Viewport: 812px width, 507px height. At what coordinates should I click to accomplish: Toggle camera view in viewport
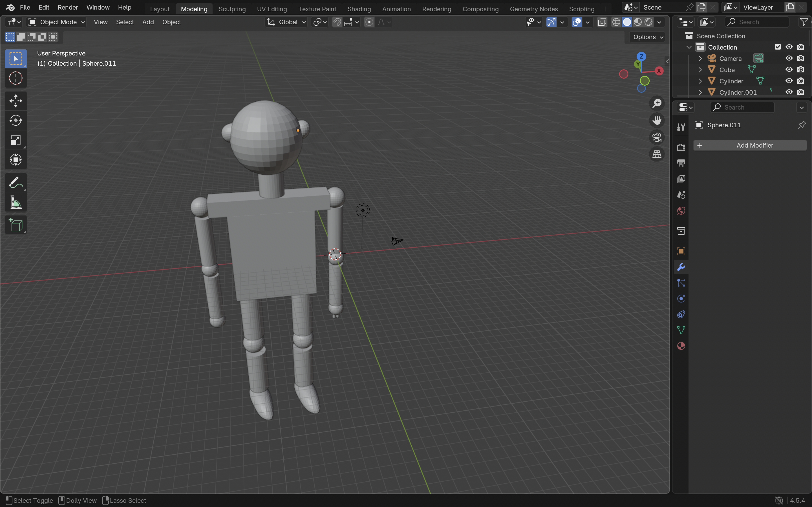click(657, 137)
